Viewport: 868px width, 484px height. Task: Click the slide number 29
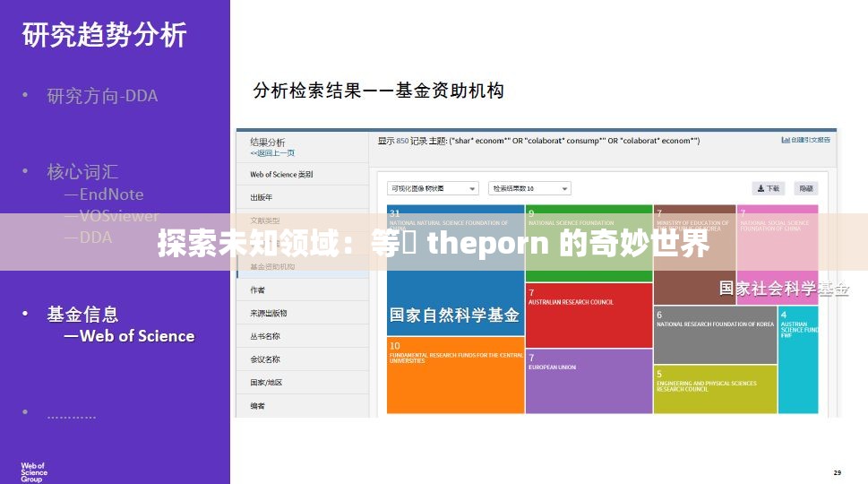(837, 472)
